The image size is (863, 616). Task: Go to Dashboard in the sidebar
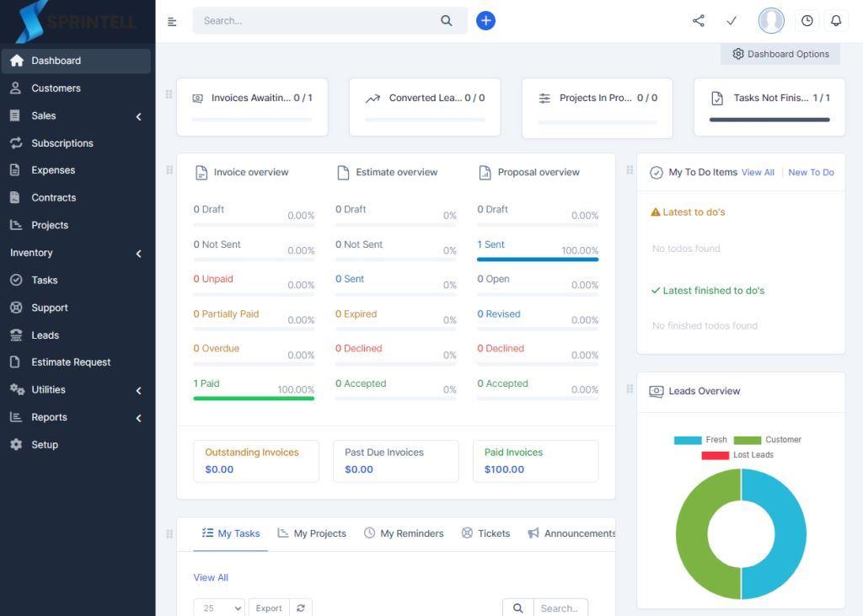76,61
